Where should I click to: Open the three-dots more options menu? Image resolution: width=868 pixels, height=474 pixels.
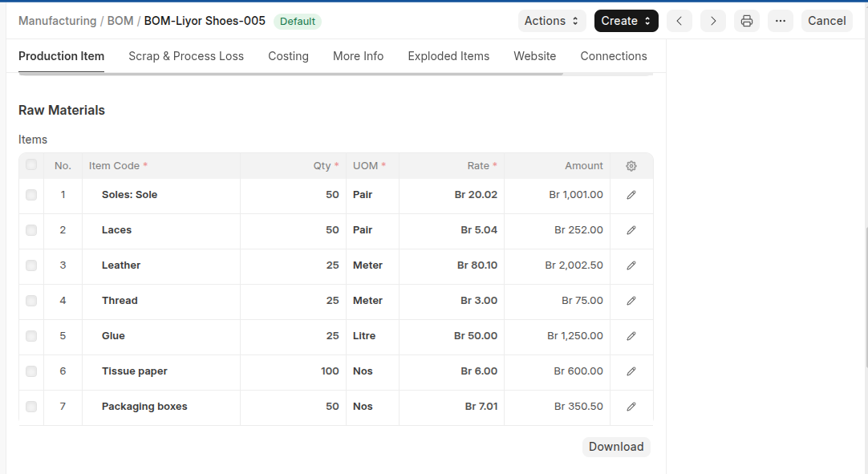[x=780, y=21]
